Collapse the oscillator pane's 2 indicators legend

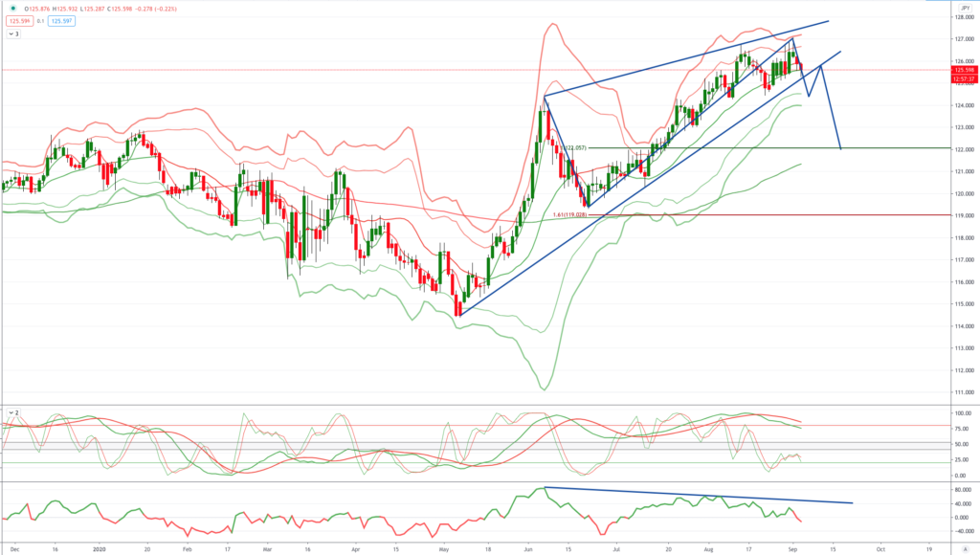pyautogui.click(x=13, y=413)
